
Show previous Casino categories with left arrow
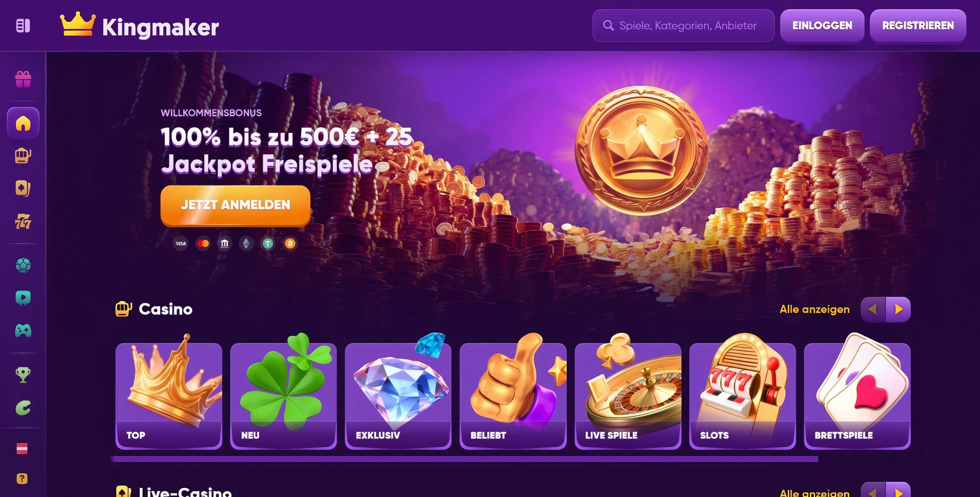coord(873,309)
